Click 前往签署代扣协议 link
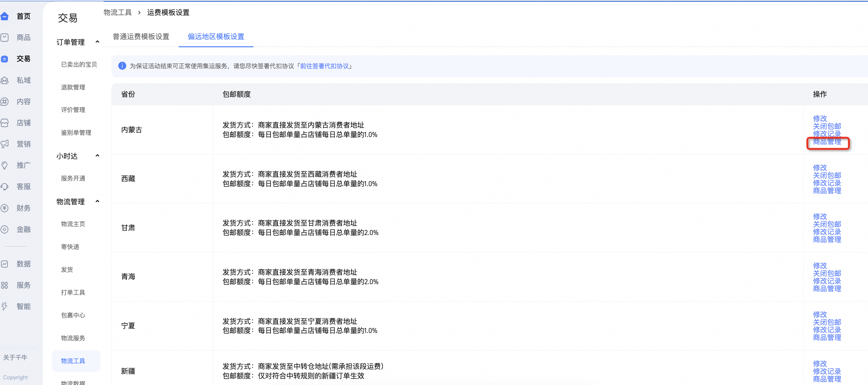Image resolution: width=868 pixels, height=385 pixels. [324, 66]
